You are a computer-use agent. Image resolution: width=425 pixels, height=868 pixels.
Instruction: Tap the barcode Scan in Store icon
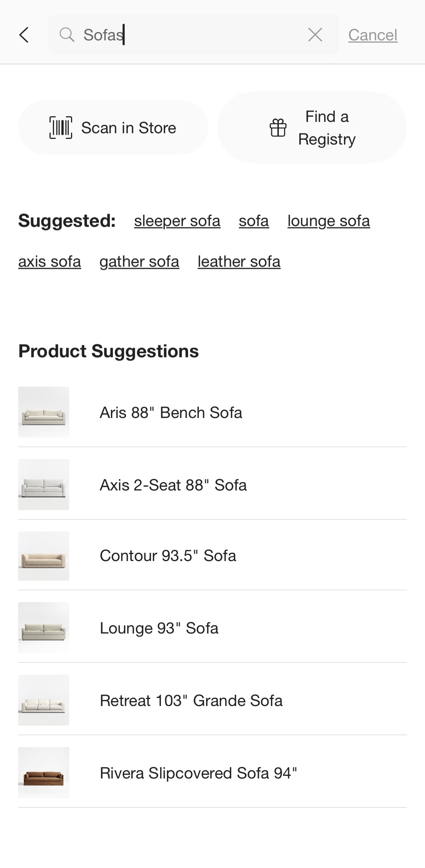(x=61, y=128)
